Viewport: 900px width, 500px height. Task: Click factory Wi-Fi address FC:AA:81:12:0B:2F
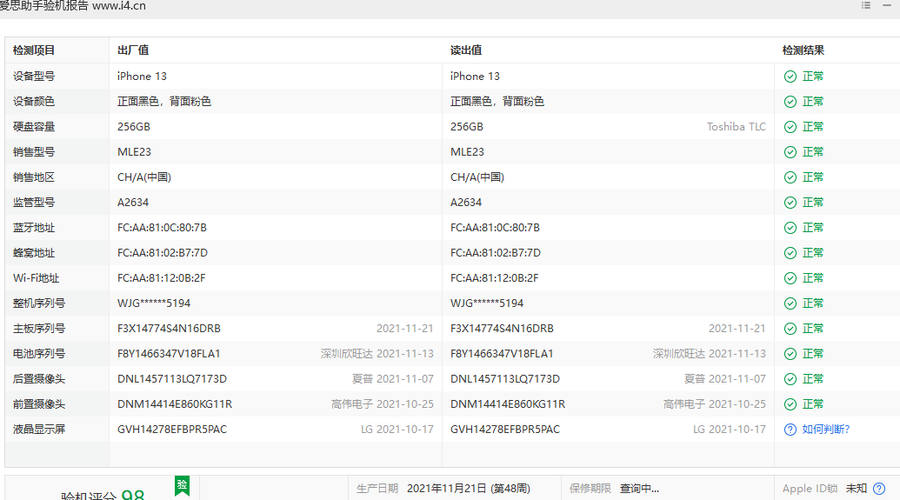[161, 278]
